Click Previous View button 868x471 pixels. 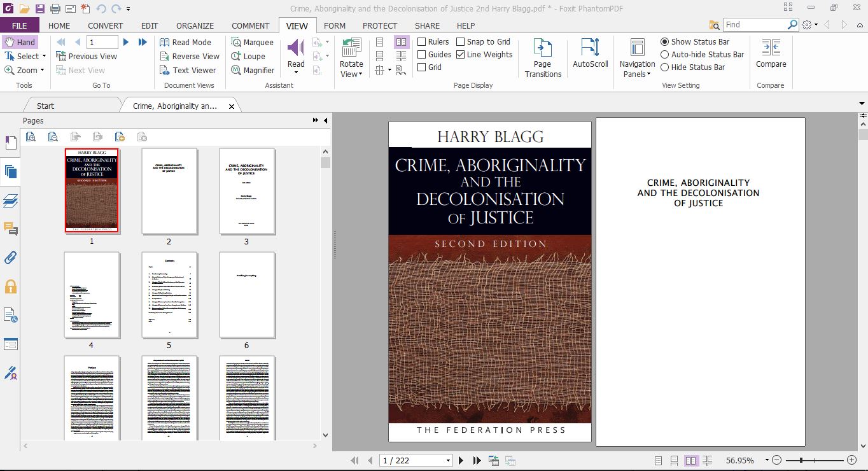click(x=87, y=56)
